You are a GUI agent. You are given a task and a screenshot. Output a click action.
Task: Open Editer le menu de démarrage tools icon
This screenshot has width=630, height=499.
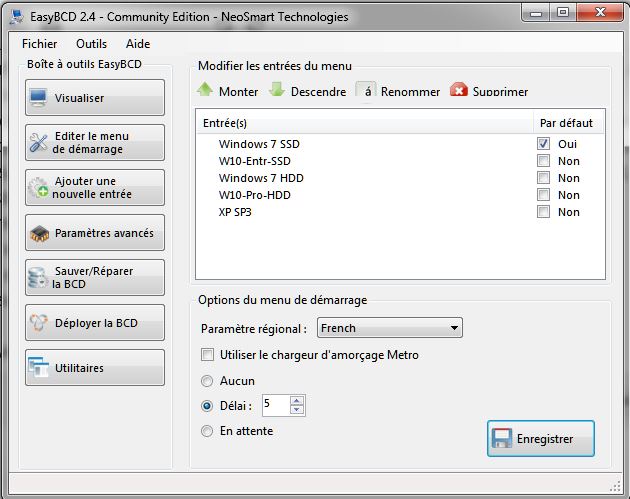tap(38, 143)
